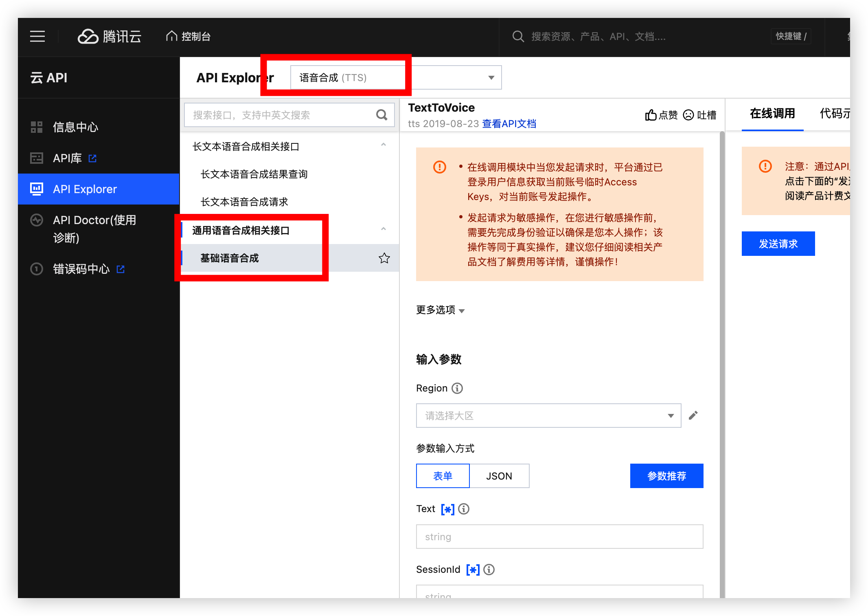Click the parameter panel vertical scrollbar
This screenshot has width=868, height=616.
pyautogui.click(x=722, y=364)
